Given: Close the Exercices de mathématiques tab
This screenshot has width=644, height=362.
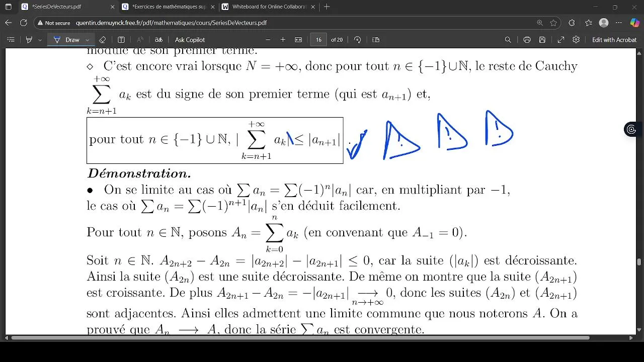Looking at the screenshot, I should coord(212,7).
